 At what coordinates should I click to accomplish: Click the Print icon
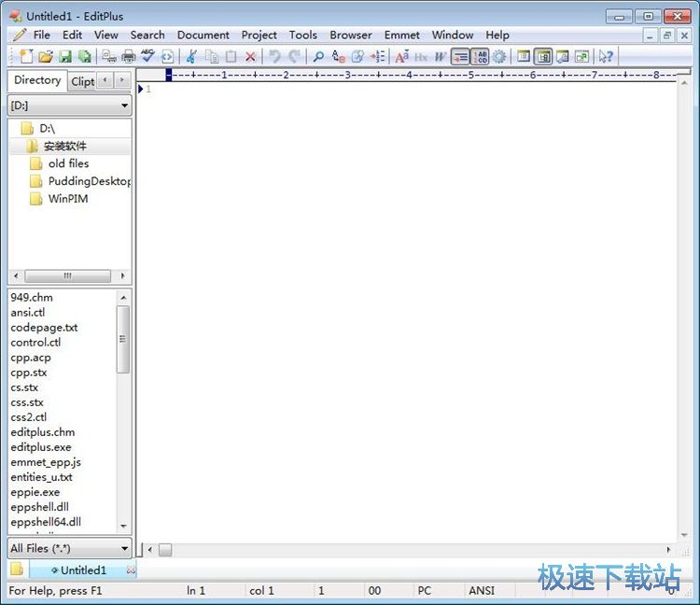(x=128, y=57)
